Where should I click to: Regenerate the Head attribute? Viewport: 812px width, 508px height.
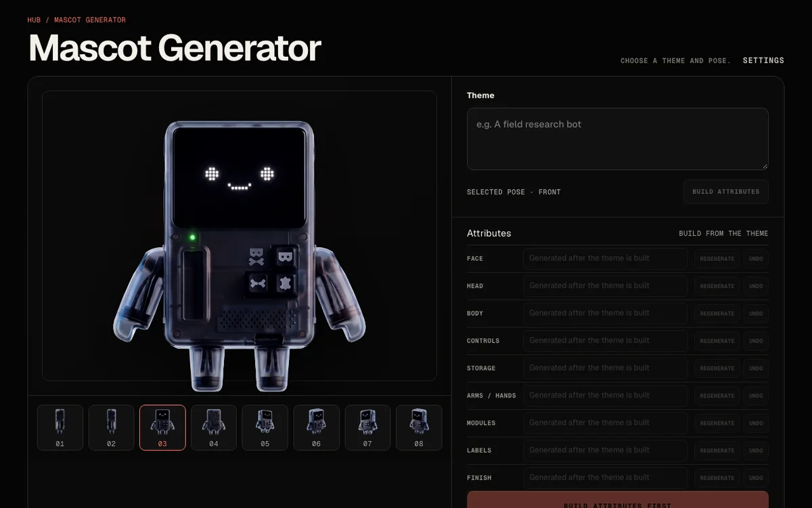(717, 286)
